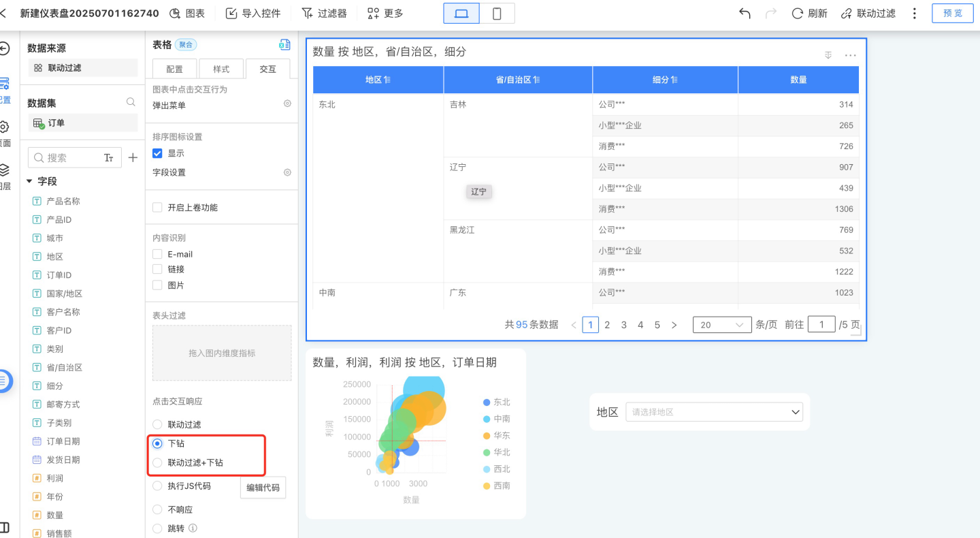Enable the 开启上卷功能 checkbox
The width and height of the screenshot is (980, 538).
point(157,208)
